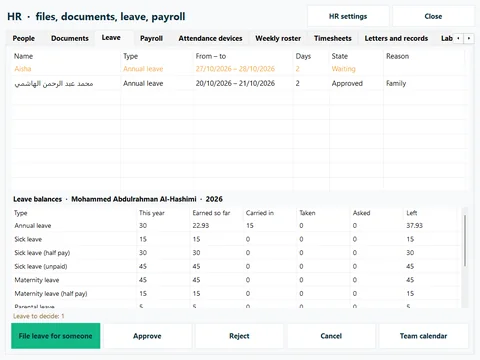
Task: Click the Close button
Action: (x=433, y=16)
